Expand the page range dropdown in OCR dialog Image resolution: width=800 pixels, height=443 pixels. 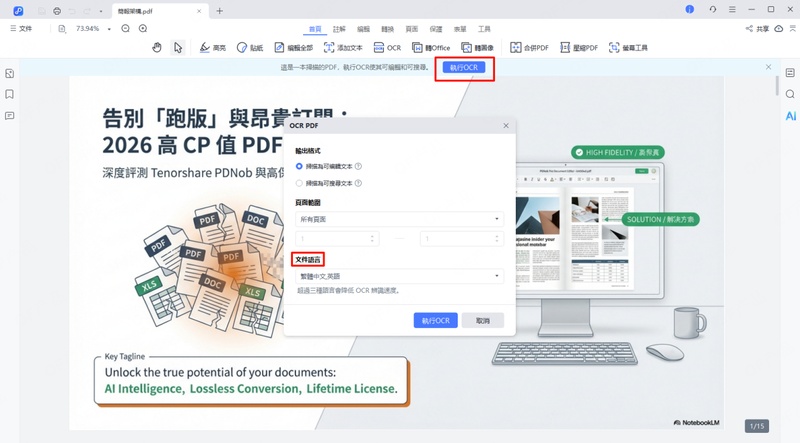coord(399,219)
